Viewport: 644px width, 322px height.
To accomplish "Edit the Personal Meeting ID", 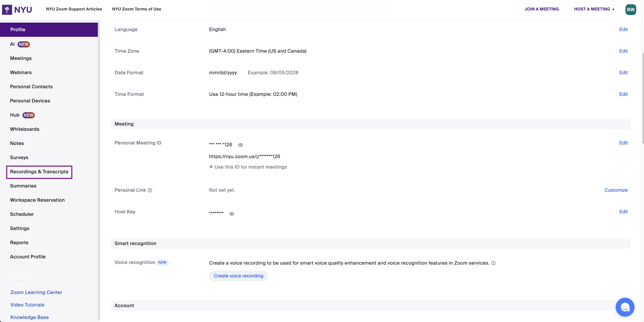I will [x=623, y=143].
